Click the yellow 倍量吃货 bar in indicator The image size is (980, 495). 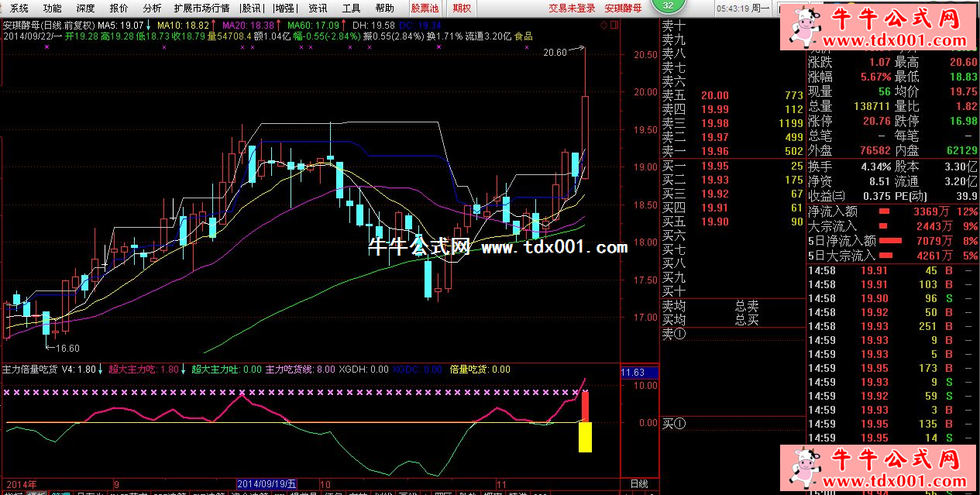coord(585,437)
